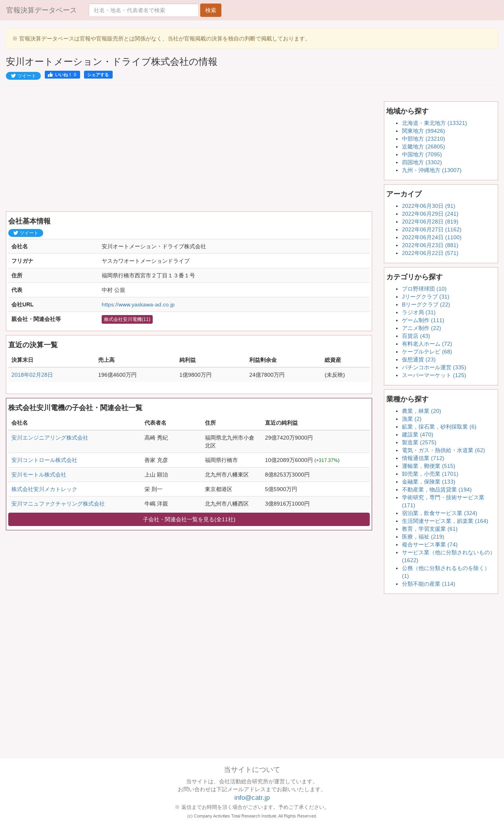504x823 pixels.
Task: Select category ゲーム制作 (111)
Action: point(423,320)
